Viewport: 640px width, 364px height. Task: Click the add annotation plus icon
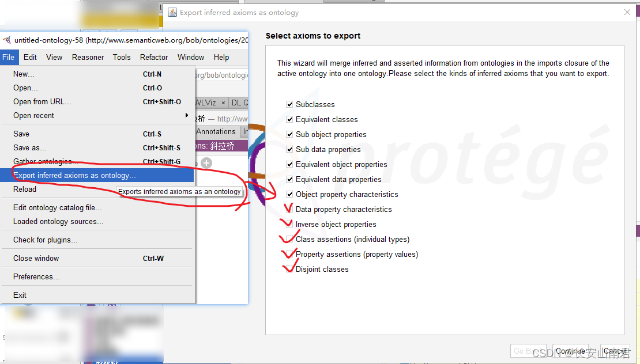(206, 163)
